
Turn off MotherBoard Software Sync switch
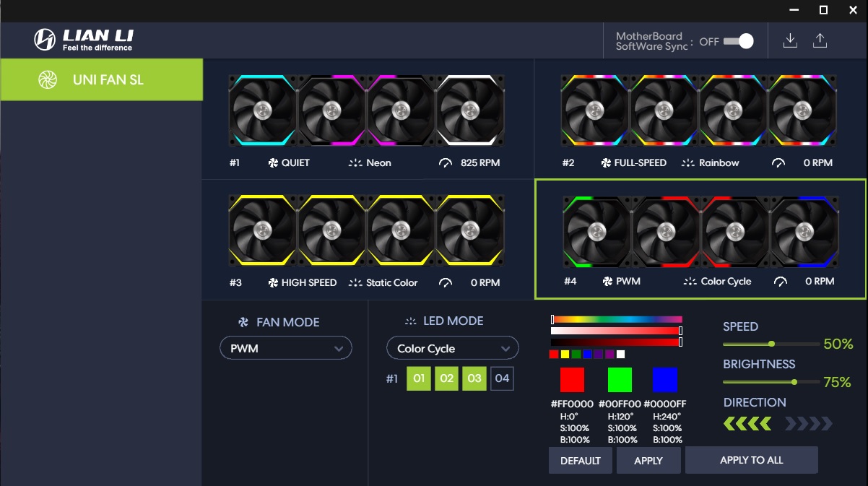coord(738,41)
